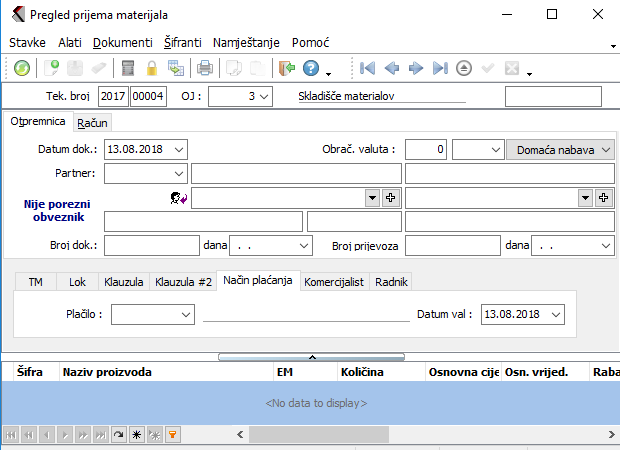
Task: Click the Broj dok. input field
Action: (x=152, y=245)
